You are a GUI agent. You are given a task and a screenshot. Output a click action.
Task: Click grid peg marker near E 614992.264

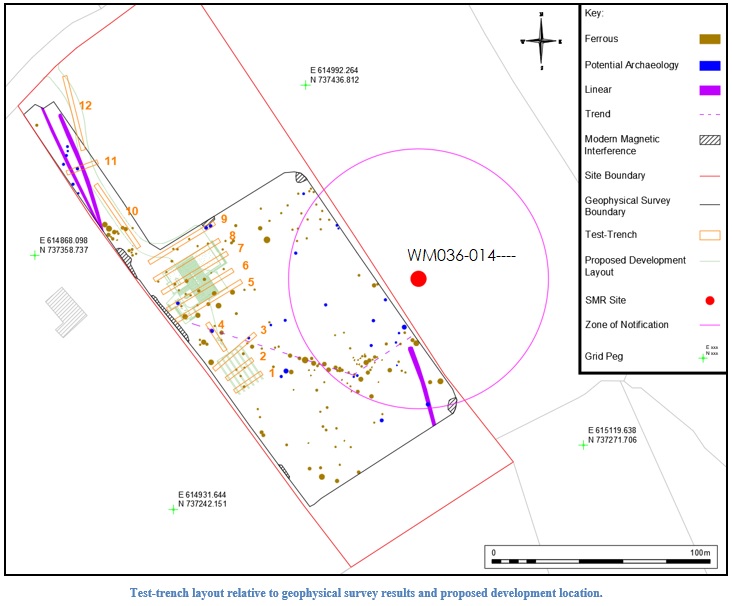pyautogui.click(x=306, y=85)
